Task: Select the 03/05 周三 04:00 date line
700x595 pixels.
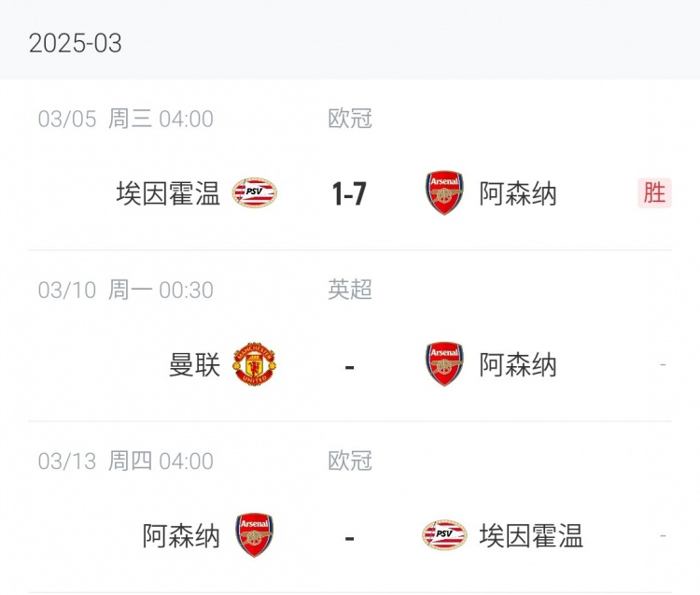Action: (x=126, y=119)
